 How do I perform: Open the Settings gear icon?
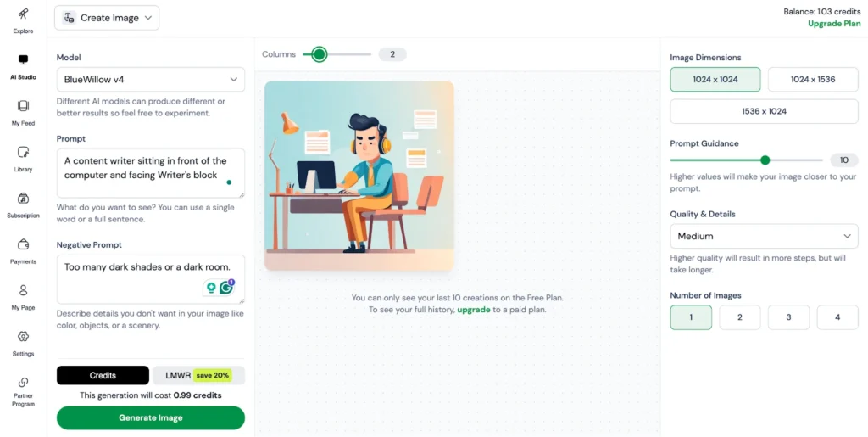coord(23,336)
